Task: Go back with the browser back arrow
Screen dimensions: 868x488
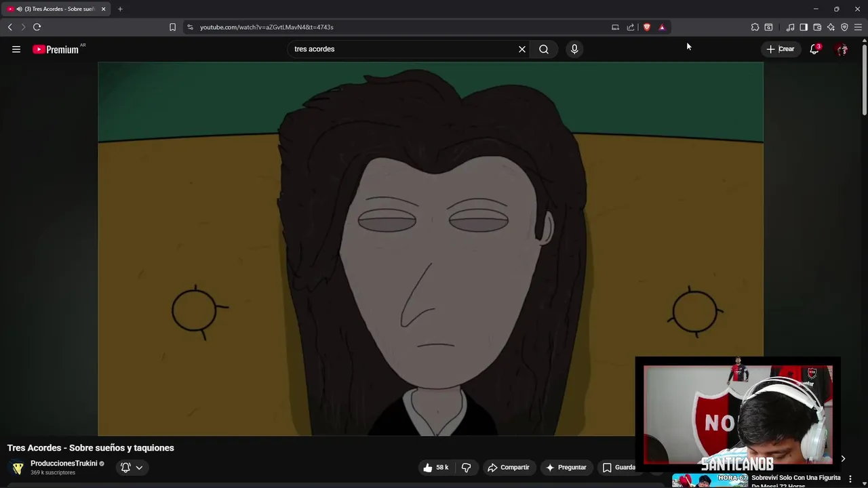Action: pos(10,27)
